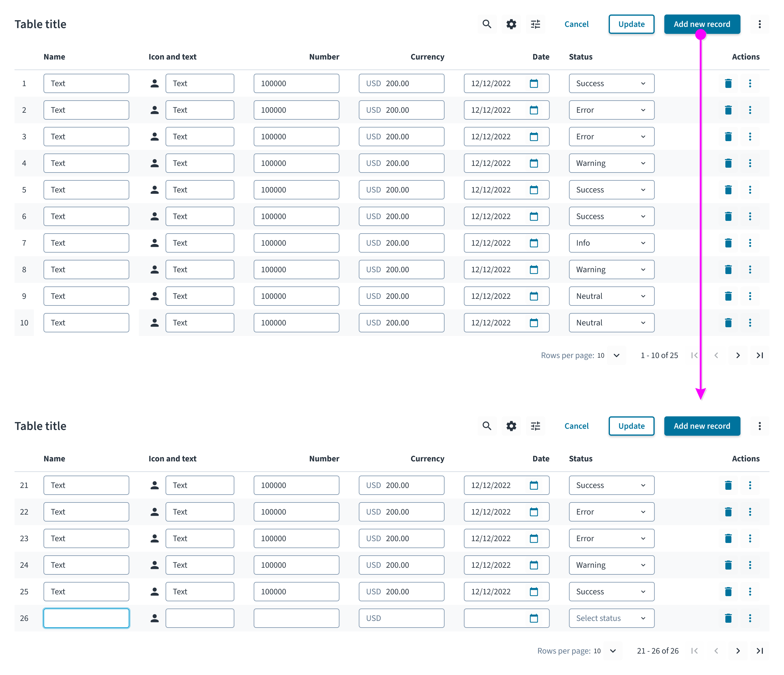
Task: Expand Rows per page dropdown in the top table
Action: pos(616,355)
